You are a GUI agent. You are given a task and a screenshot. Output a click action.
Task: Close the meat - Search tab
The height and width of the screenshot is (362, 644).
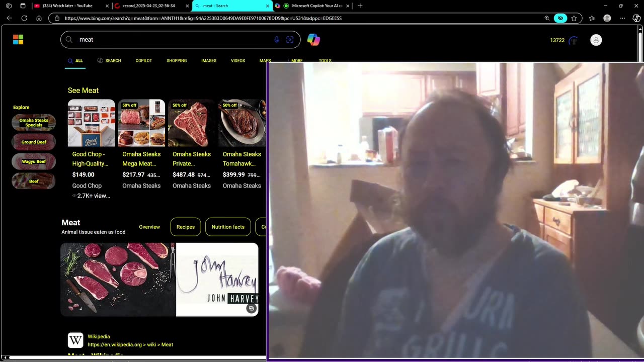(x=267, y=6)
